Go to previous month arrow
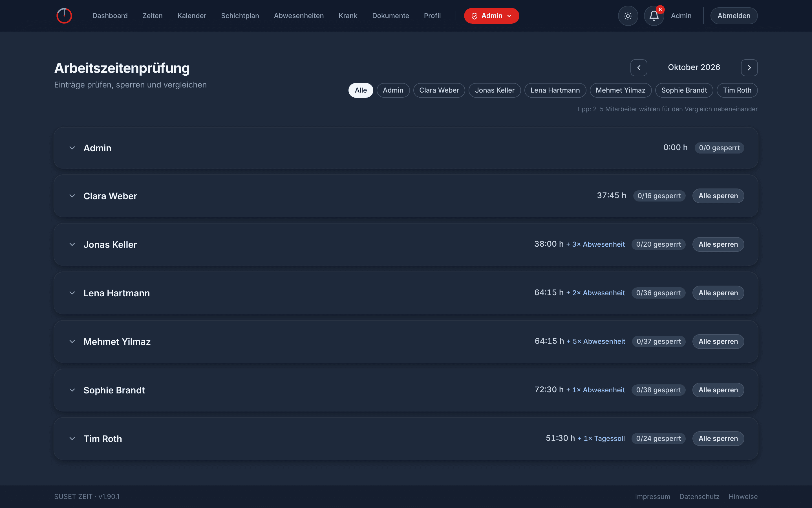 (x=639, y=67)
